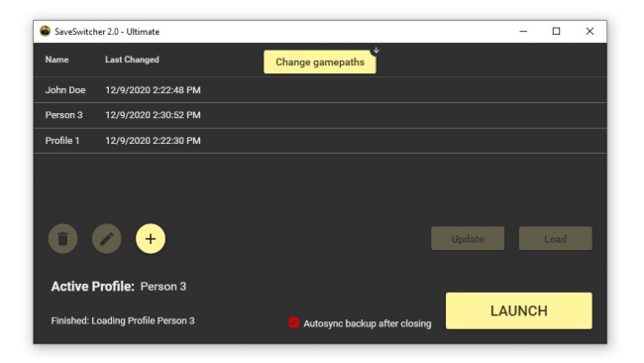The height and width of the screenshot is (363, 644).
Task: Disable Autosync backup after closing checkbox
Action: [x=293, y=322]
